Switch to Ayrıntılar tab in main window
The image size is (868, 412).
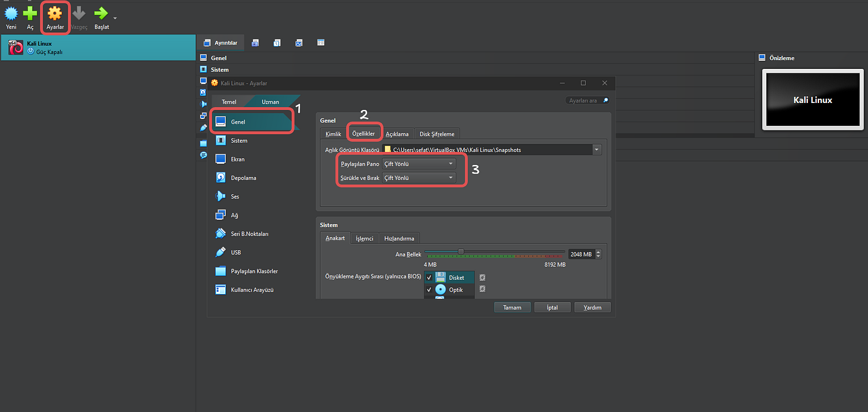pyautogui.click(x=220, y=43)
